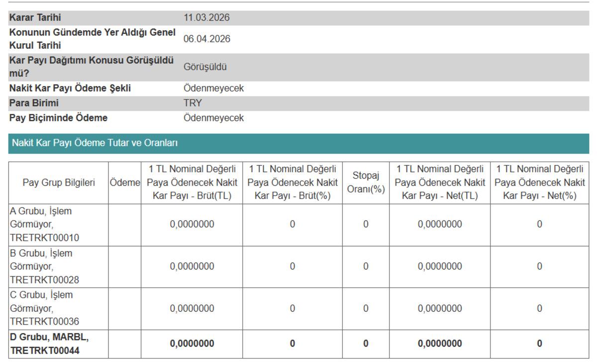The width and height of the screenshot is (597, 364).
Task: Select the D Grubu MARBL TRETRKT00044 row label
Action: coord(49,344)
